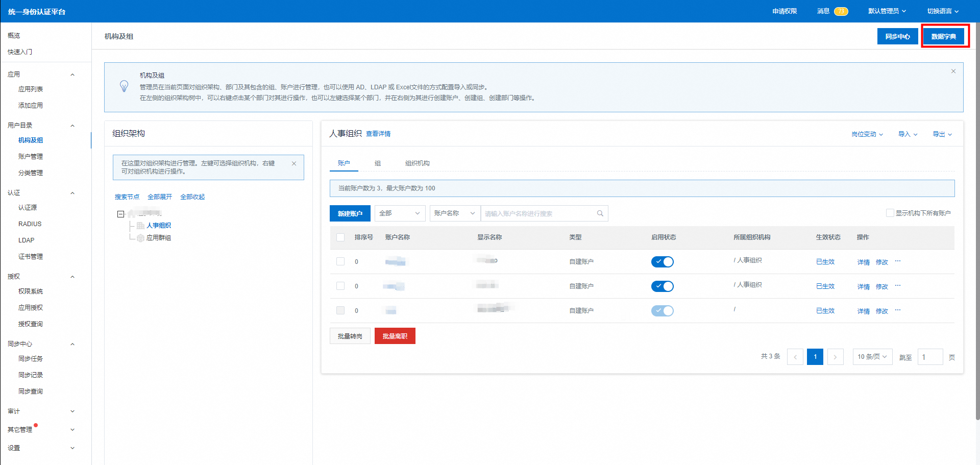Click the message count badge in header
The image size is (980, 465).
click(x=841, y=11)
